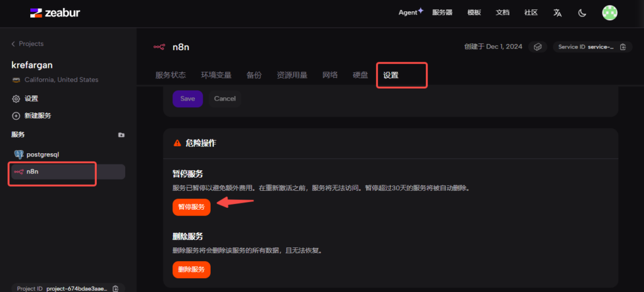Select the n8n service in the sidebar

point(68,172)
